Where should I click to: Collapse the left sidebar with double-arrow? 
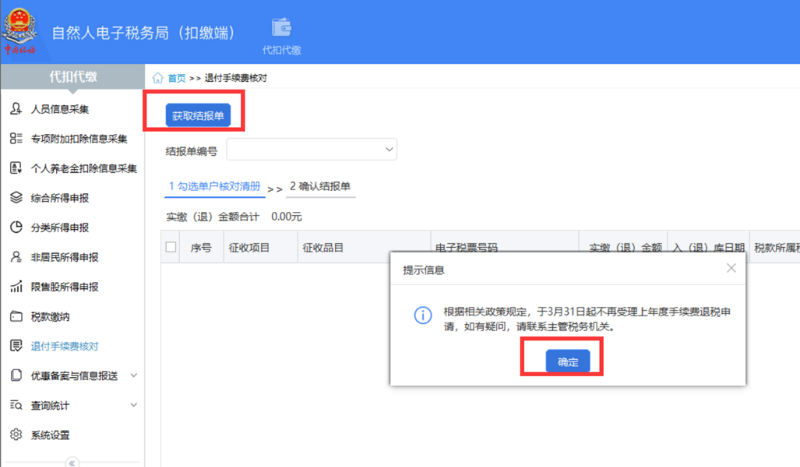tap(72, 461)
